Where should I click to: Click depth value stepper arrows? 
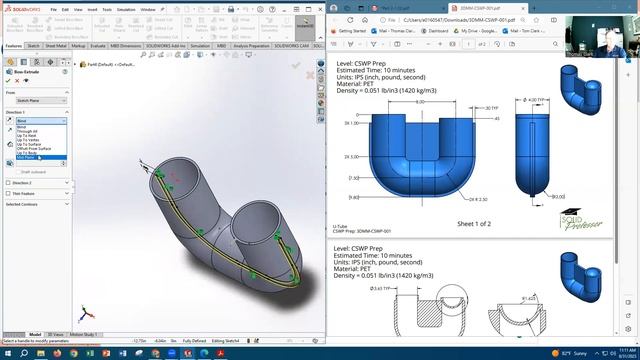point(63,163)
